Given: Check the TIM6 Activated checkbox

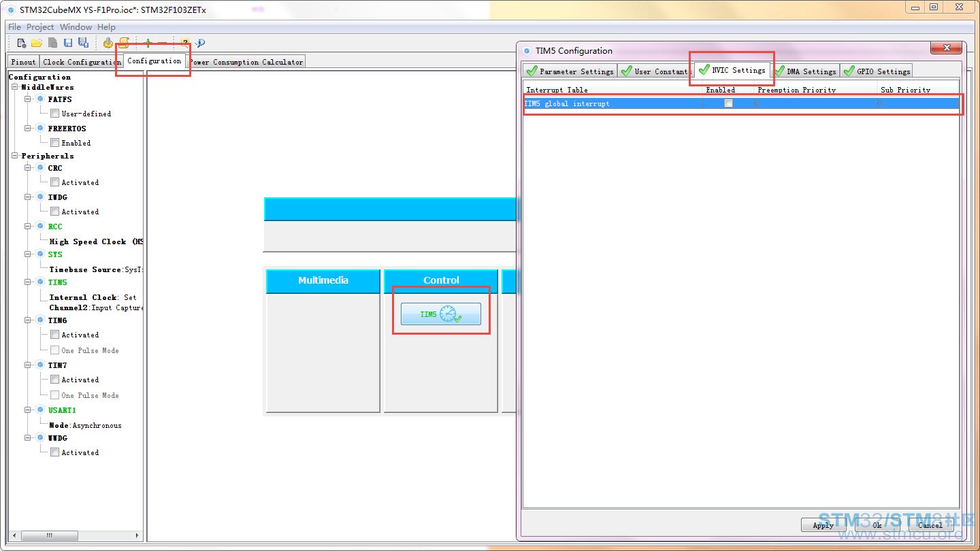Looking at the screenshot, I should point(54,335).
